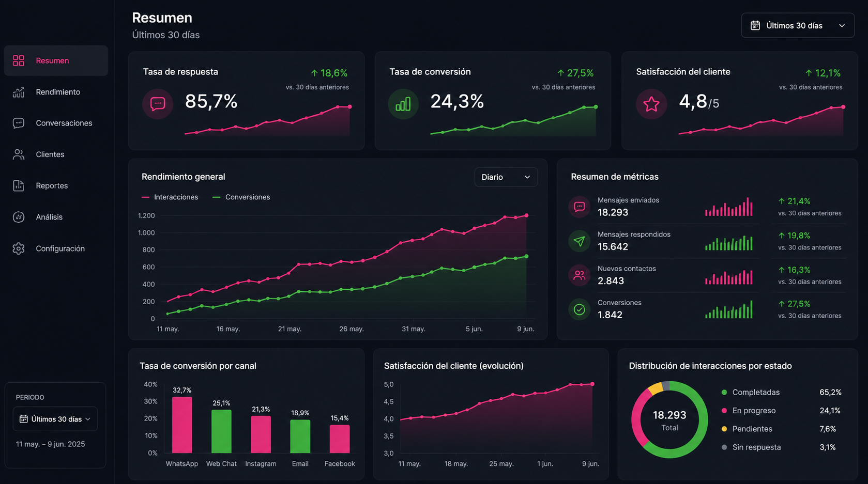The image size is (868, 484).
Task: Expand the Diario interval dropdown
Action: click(x=506, y=177)
